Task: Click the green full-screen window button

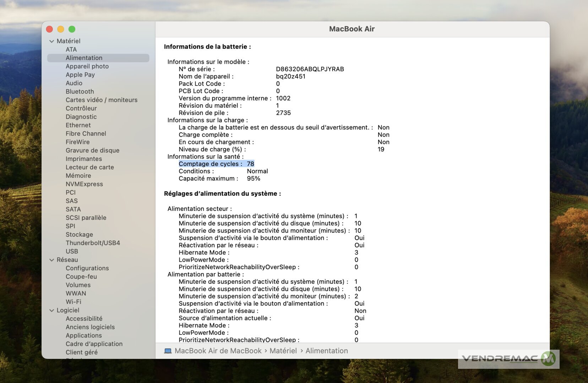Action: coord(72,29)
